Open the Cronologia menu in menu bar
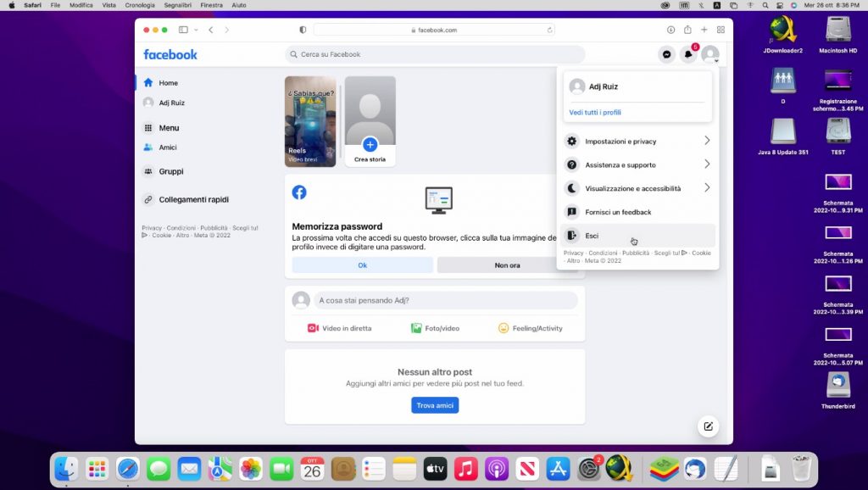868x490 pixels. point(140,5)
